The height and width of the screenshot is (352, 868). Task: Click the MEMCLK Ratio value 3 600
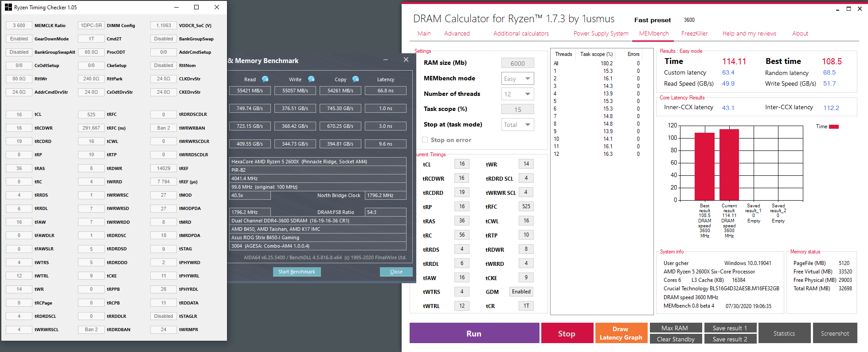coord(19,25)
